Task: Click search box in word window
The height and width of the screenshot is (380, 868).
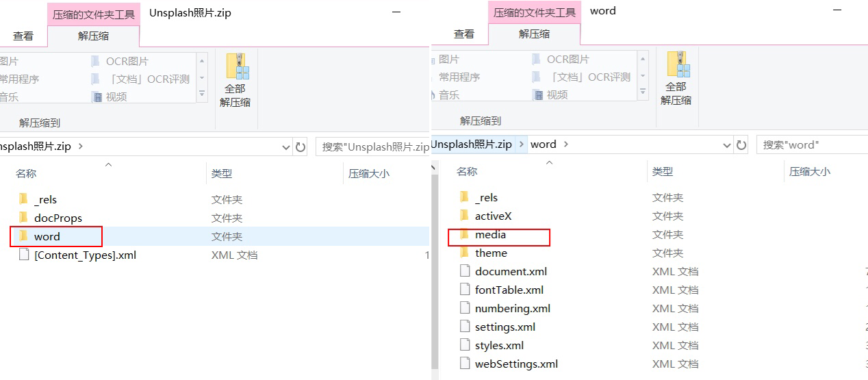Action: [x=812, y=144]
